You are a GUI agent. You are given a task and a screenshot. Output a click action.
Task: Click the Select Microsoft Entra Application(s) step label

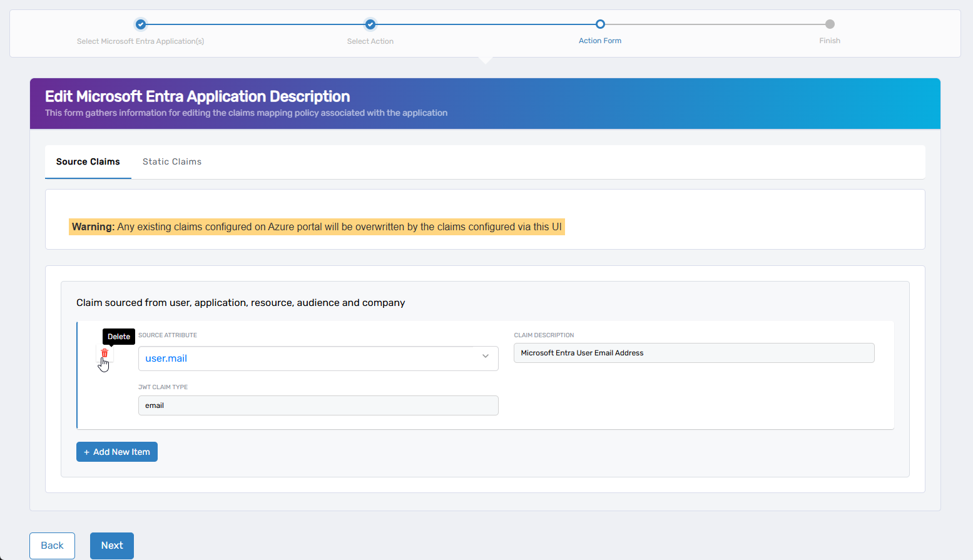(141, 41)
